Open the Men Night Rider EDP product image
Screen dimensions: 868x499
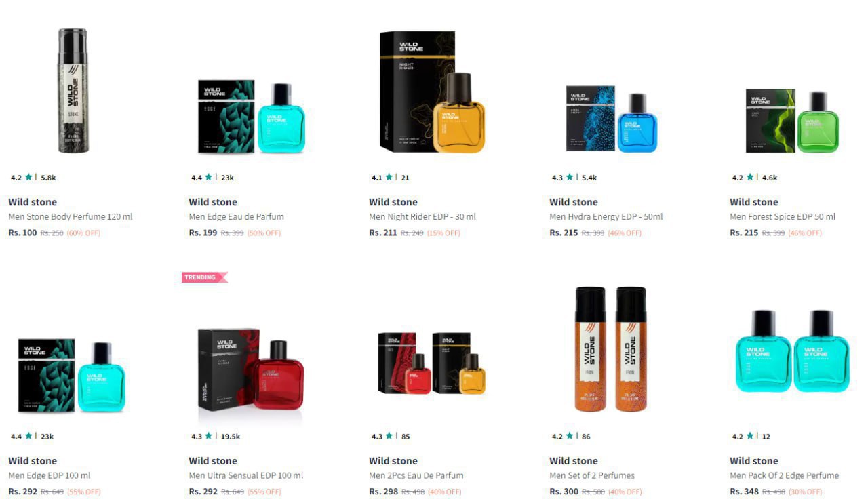coord(433,91)
